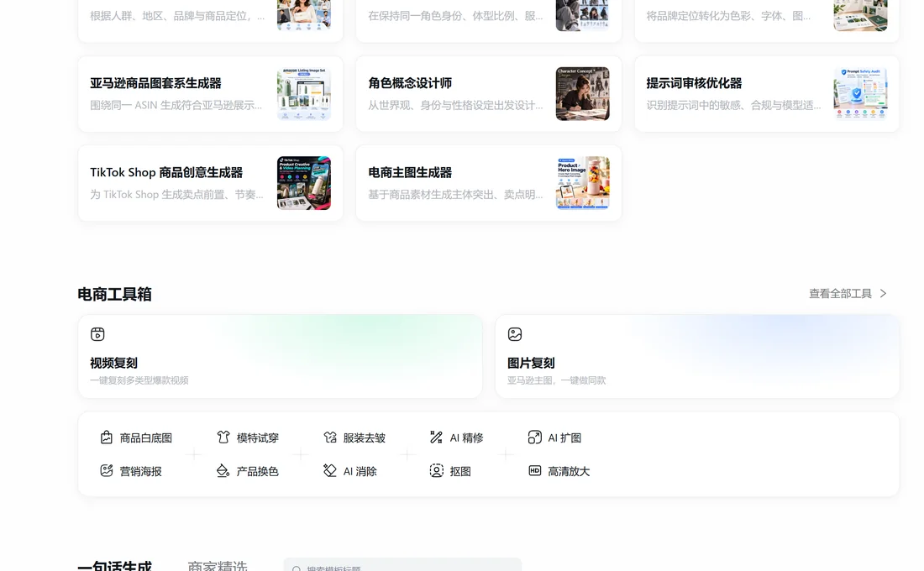Click the AI 精修 wand icon

436,437
